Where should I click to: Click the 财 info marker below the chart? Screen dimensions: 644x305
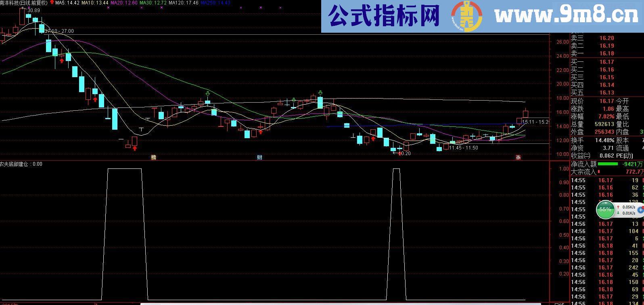coord(259,157)
